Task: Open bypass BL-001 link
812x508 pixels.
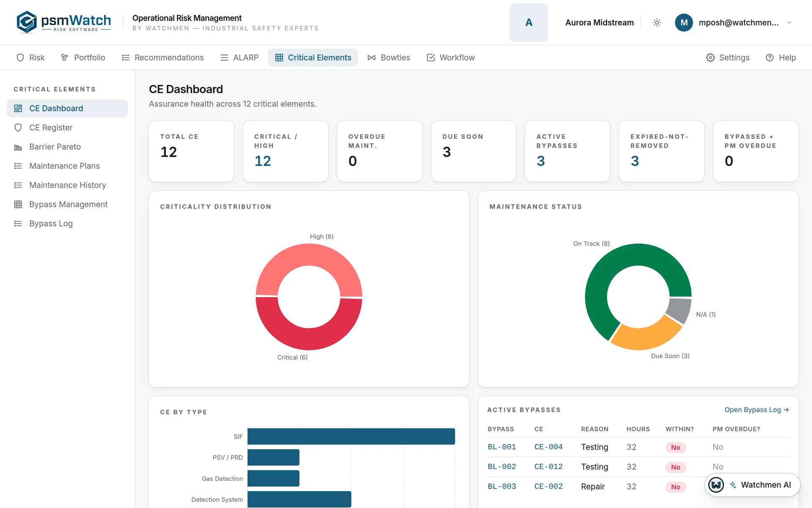Action: (x=502, y=447)
